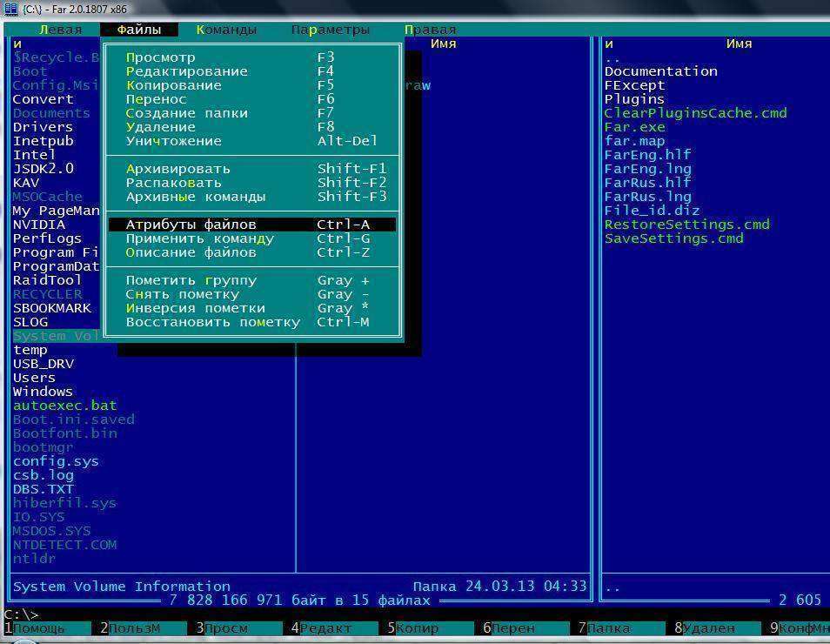This screenshot has width=830, height=644.
Task: Click the Far Manager title bar icon
Action: 11,9
